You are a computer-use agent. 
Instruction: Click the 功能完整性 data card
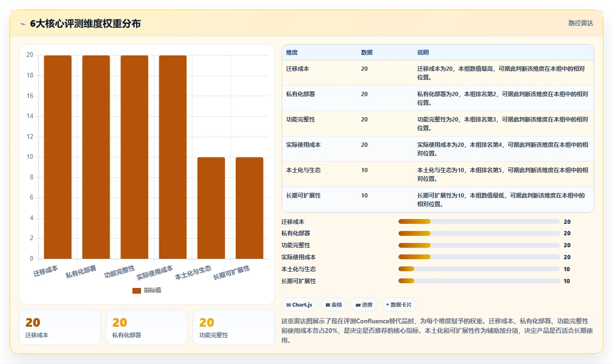(233, 327)
